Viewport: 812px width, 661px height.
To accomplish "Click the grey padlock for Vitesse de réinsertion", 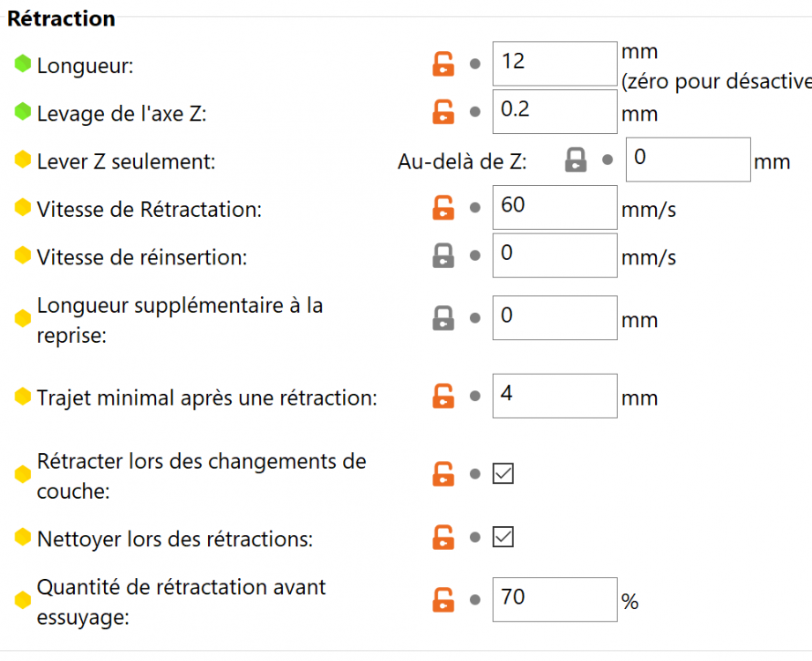I will (x=443, y=256).
